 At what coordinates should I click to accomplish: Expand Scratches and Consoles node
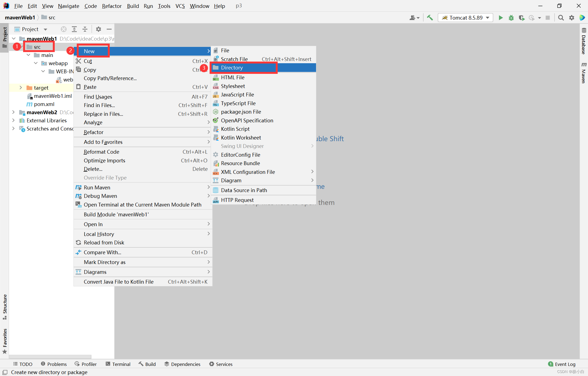click(x=13, y=129)
